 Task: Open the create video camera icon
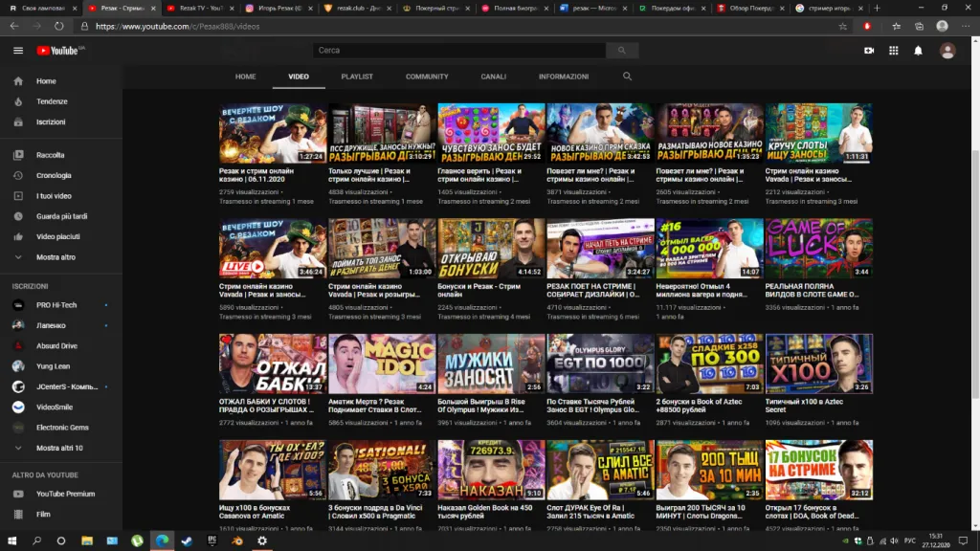[x=869, y=50]
